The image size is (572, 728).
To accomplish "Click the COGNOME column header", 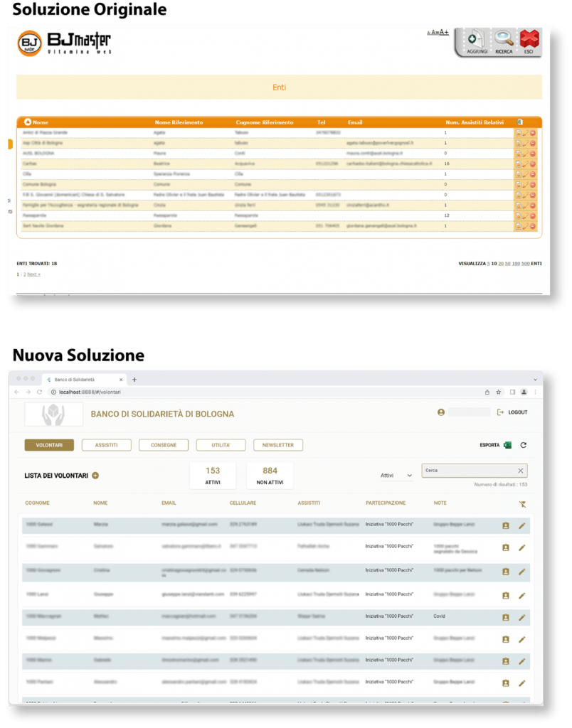I will coord(37,503).
